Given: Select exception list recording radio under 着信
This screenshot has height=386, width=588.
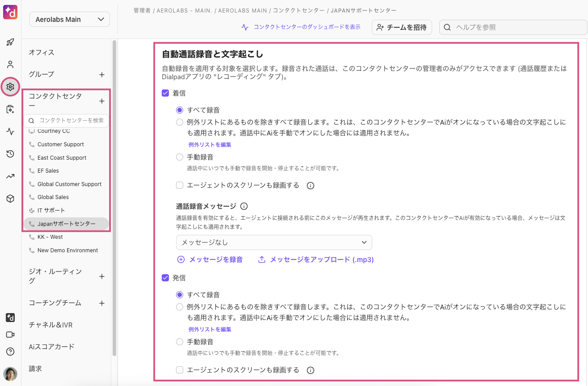Looking at the screenshot, I should coord(180,122).
